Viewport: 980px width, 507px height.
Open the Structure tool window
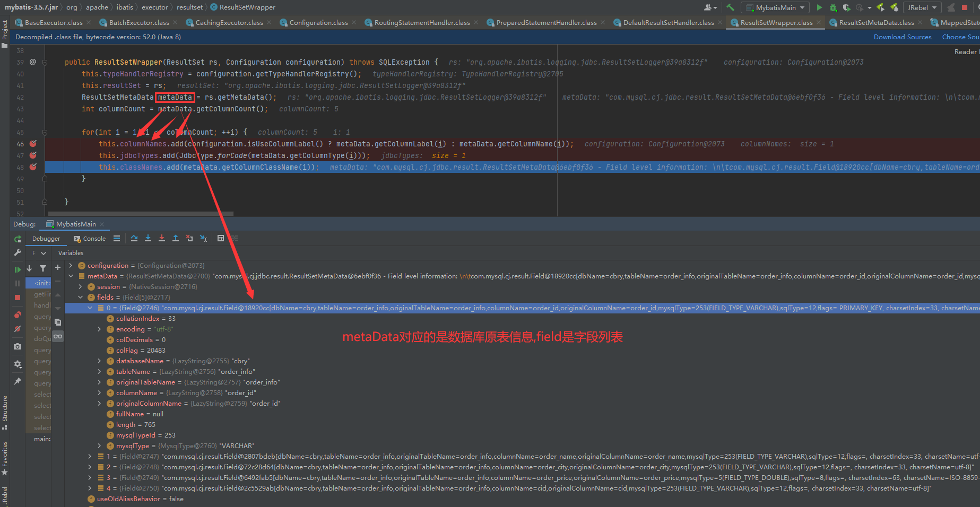coord(5,413)
